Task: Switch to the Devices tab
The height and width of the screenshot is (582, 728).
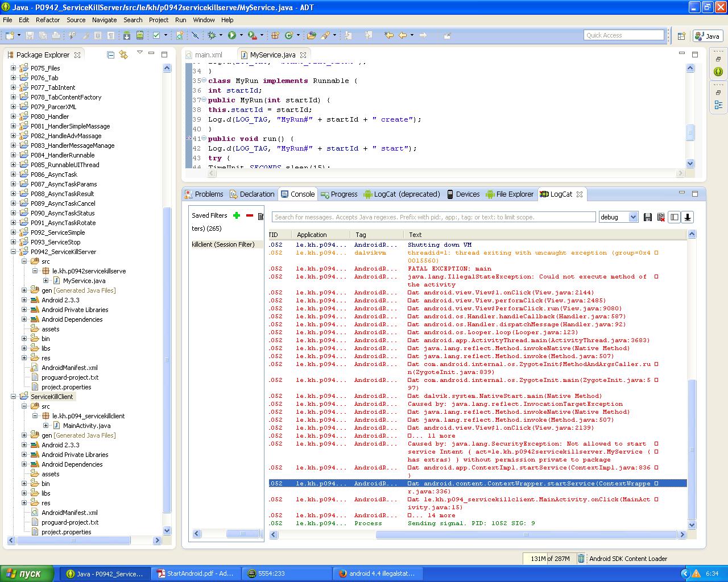Action: click(x=463, y=194)
